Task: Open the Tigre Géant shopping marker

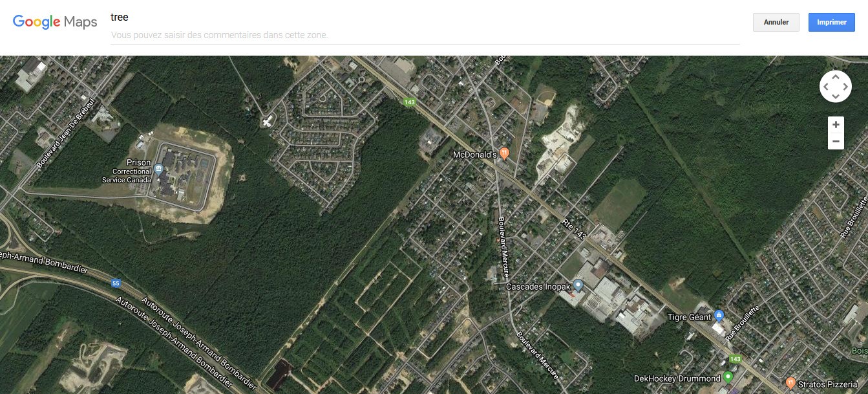Action: pos(719,316)
